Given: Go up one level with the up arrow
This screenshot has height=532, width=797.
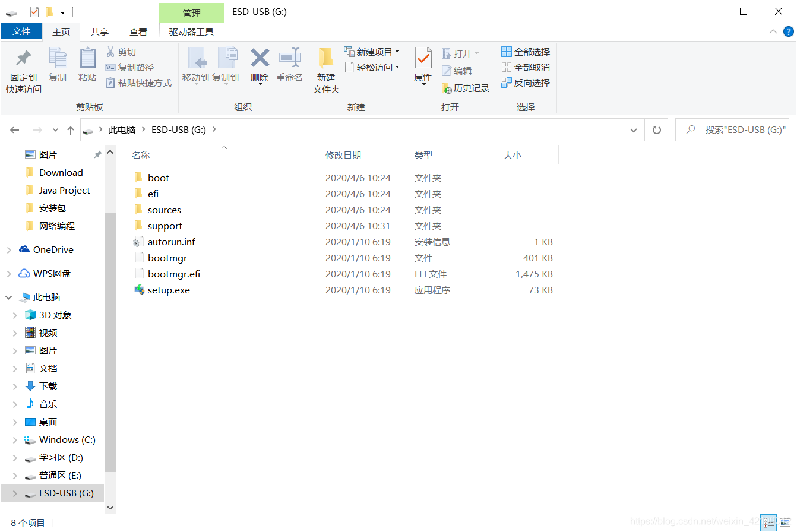Looking at the screenshot, I should pos(70,129).
